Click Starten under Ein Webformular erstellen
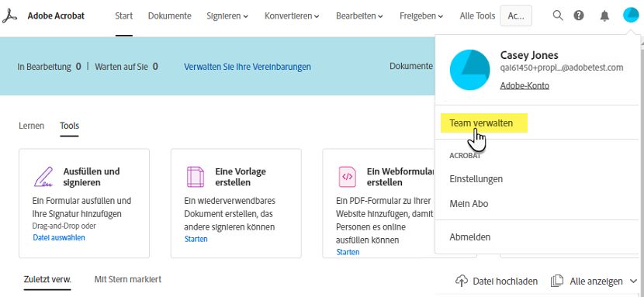644x297 pixels. 348,252
